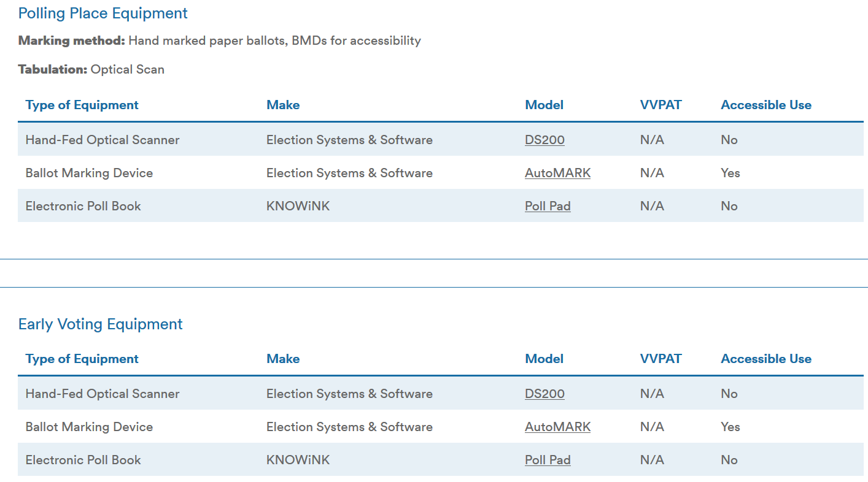Click the Polling Place Equipment heading
This screenshot has height=482, width=868.
pyautogui.click(x=103, y=13)
